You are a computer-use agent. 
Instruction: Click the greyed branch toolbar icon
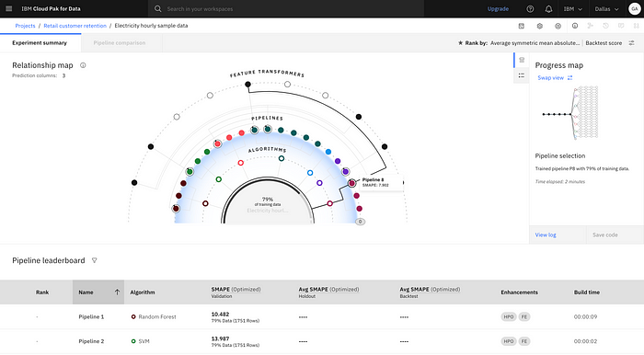pyautogui.click(x=591, y=26)
